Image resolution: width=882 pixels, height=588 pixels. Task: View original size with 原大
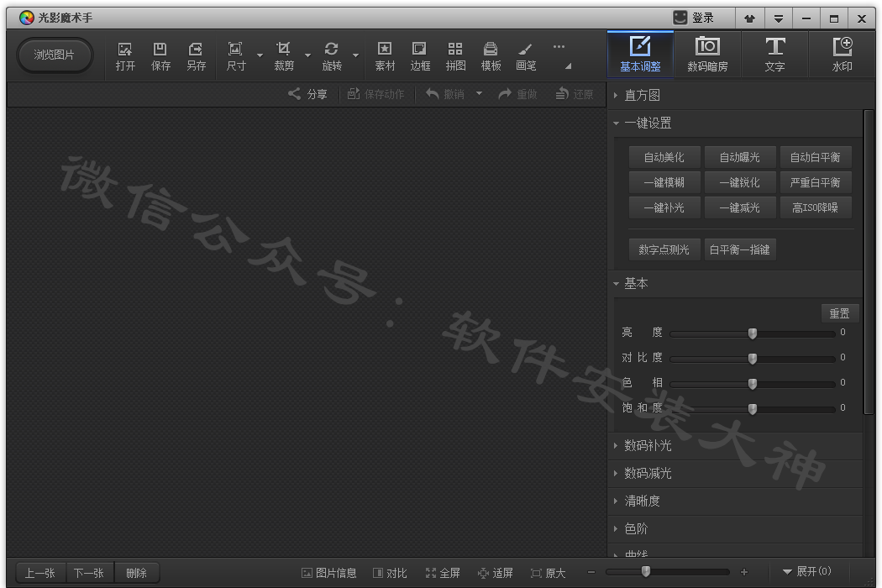pyautogui.click(x=548, y=573)
